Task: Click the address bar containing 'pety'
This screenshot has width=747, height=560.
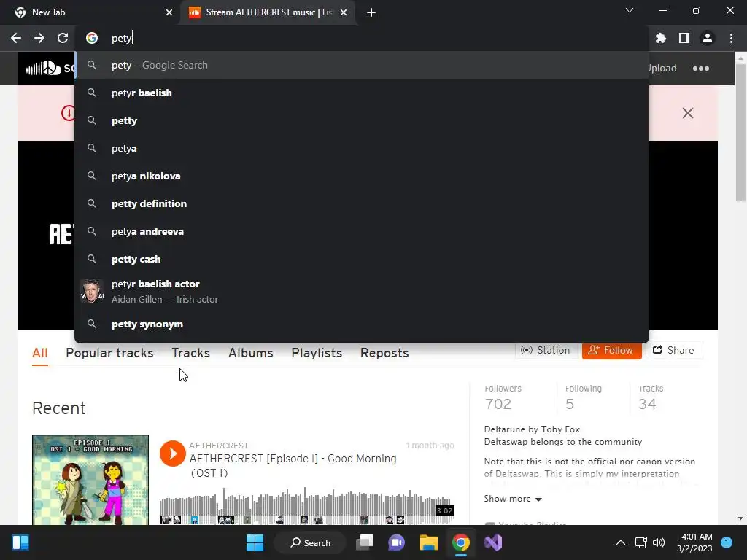Action: click(x=362, y=38)
